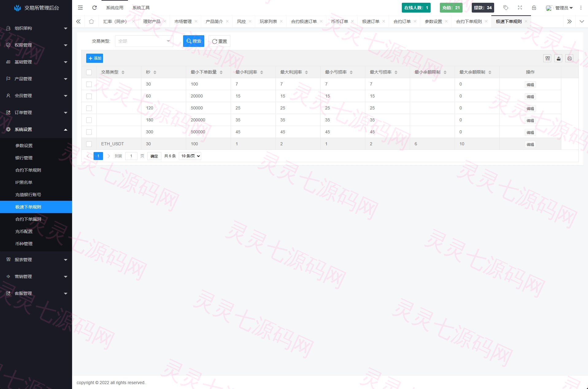This screenshot has height=389, width=588.
Task: Click the 搜索 search button
Action: click(194, 41)
